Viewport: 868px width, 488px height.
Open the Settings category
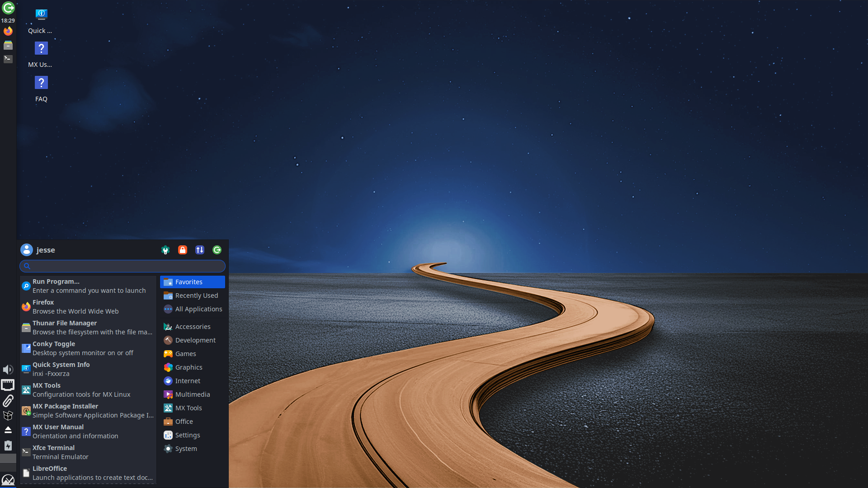point(193,435)
